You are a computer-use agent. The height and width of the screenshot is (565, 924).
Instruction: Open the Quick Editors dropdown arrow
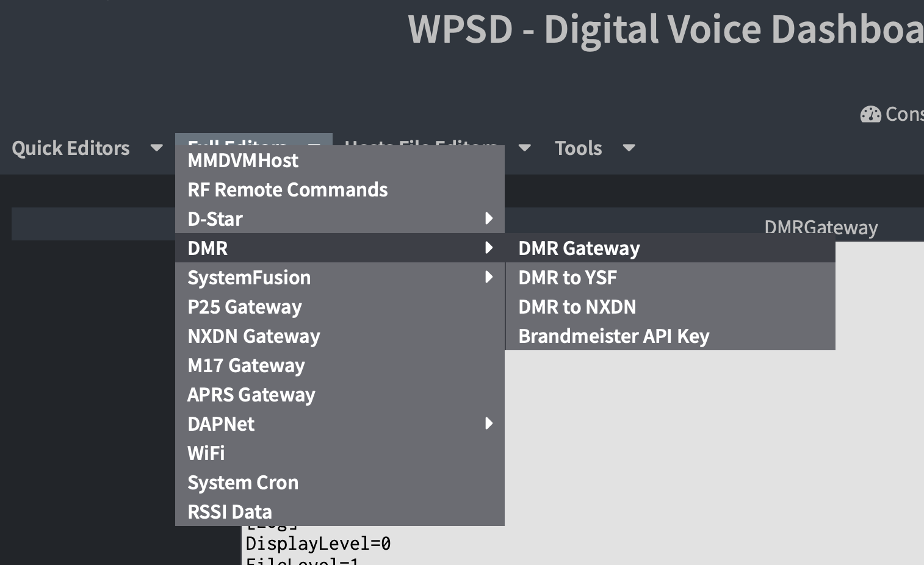tap(157, 148)
